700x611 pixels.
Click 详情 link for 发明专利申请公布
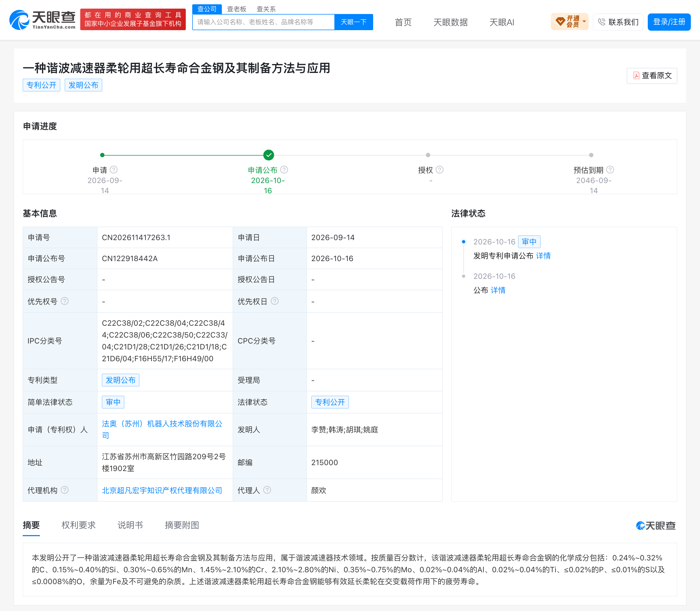tap(543, 256)
